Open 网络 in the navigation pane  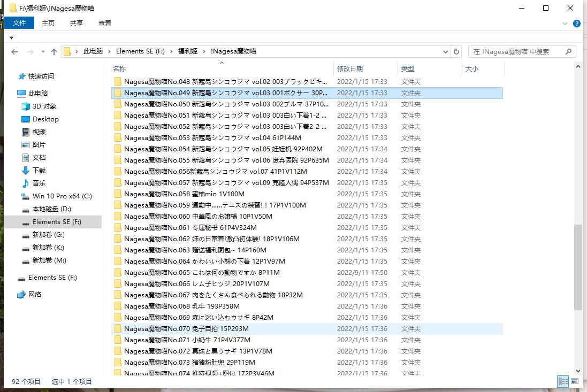coord(29,294)
